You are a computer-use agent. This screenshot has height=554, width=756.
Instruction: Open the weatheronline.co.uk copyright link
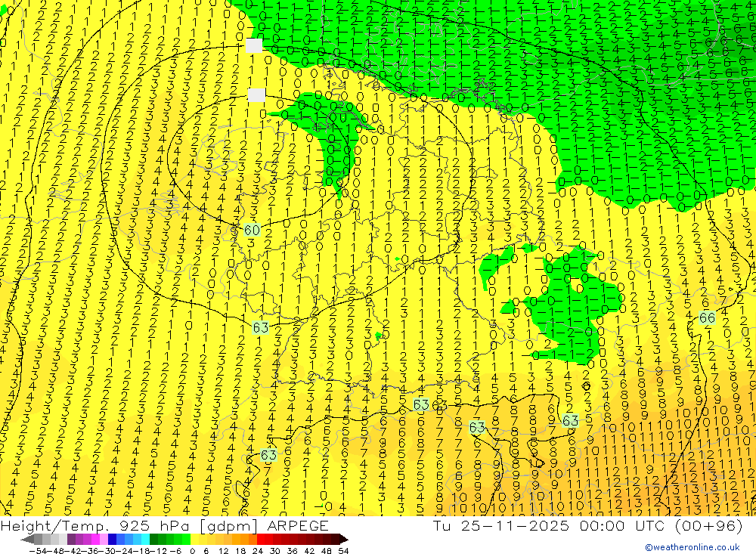pos(692,546)
